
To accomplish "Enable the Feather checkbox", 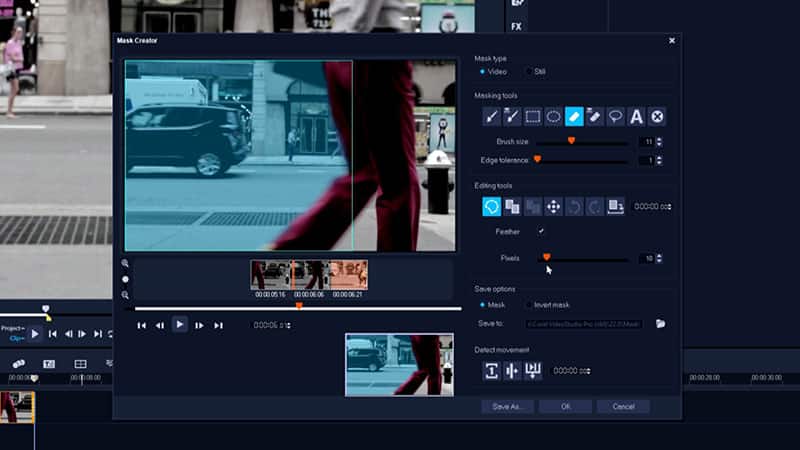I will click(x=541, y=231).
